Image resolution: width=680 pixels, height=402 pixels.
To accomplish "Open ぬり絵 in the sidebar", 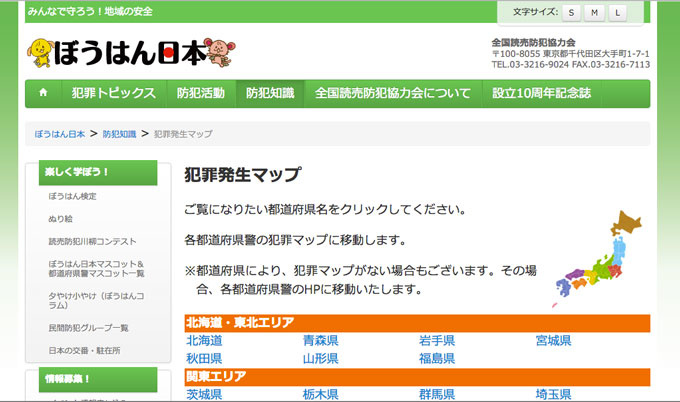I will (x=60, y=219).
